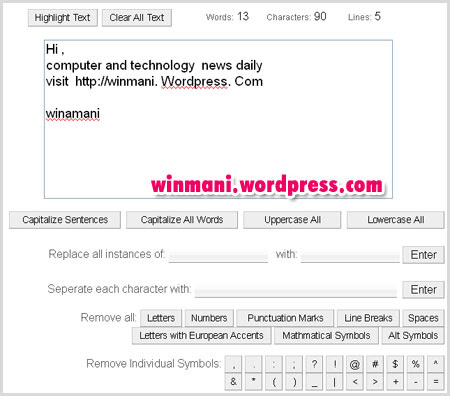Click the Highlight Text button

[x=62, y=17]
